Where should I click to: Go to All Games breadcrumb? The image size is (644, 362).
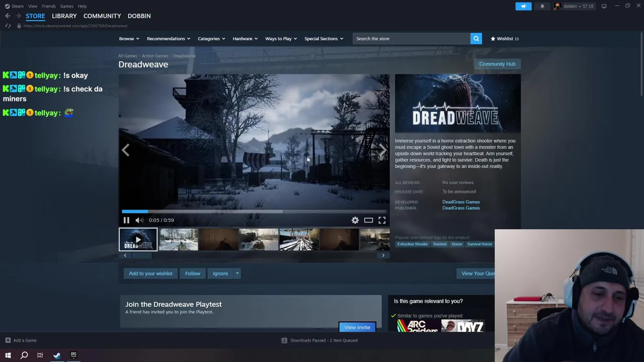[x=128, y=56]
